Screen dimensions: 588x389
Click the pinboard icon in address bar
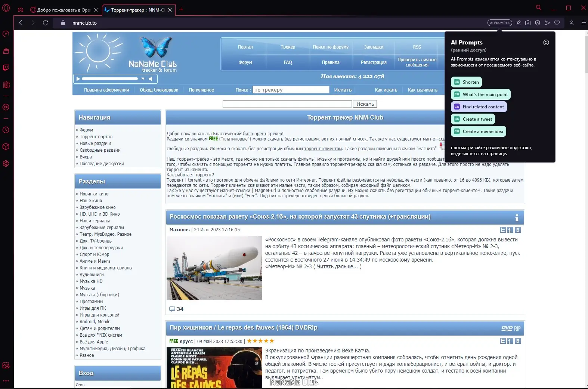pos(518,23)
